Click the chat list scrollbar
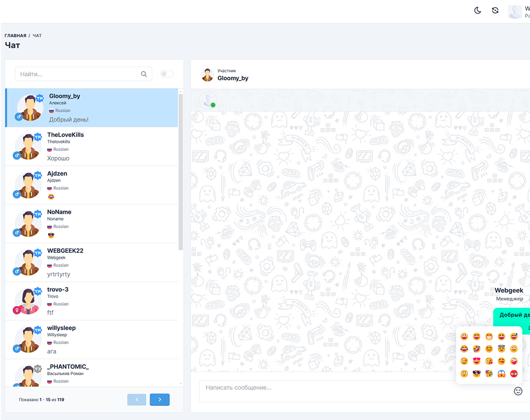Image resolution: width=530 pixels, height=420 pixels. click(180, 172)
